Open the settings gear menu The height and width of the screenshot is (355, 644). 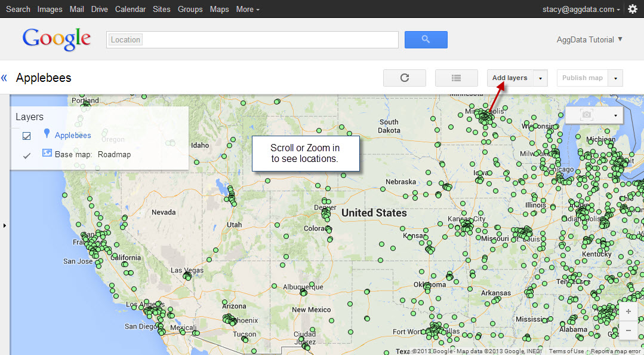[633, 9]
